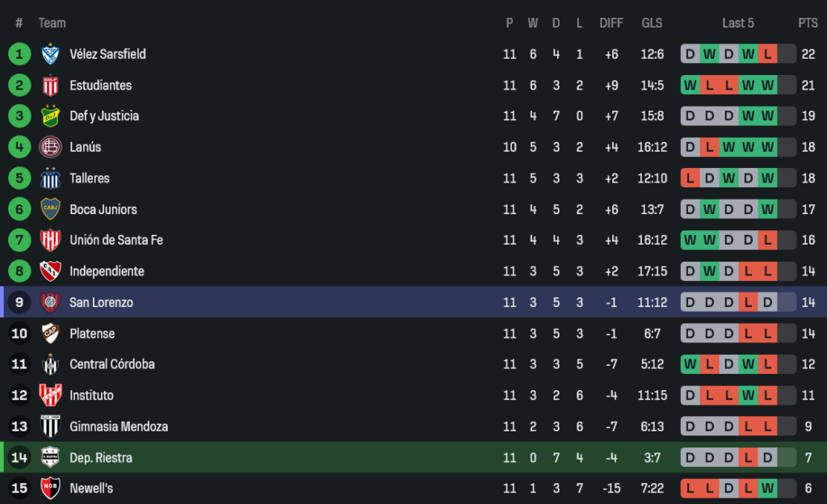
Task: Click the San Lorenzo club crest
Action: [x=51, y=302]
